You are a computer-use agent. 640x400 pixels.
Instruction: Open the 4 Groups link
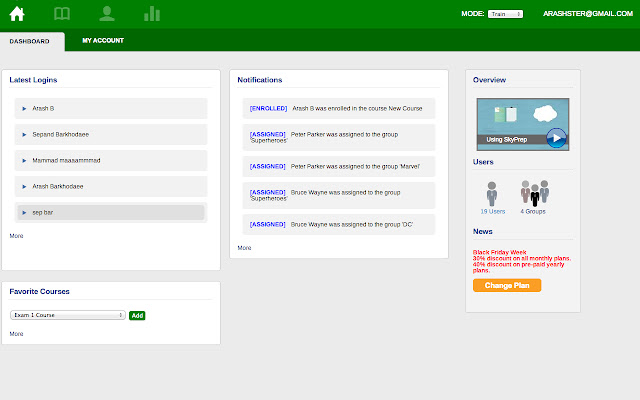[x=533, y=211]
